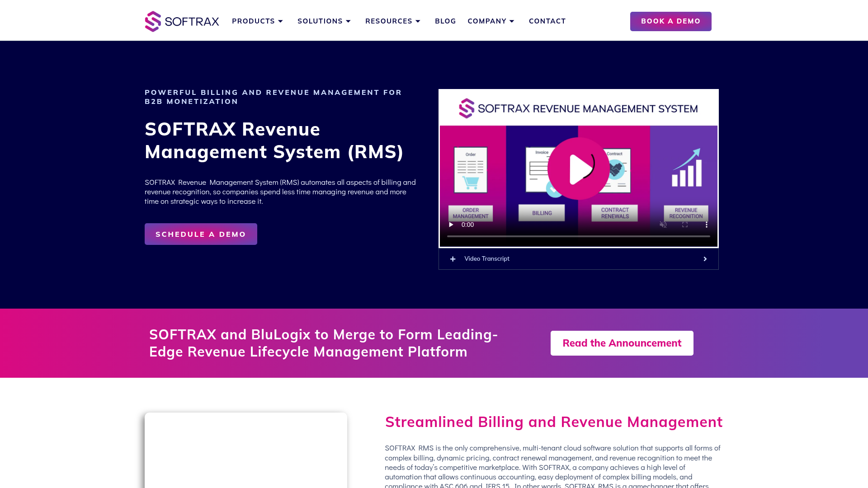
Task: Click the SCHEDULE A DEMO button
Action: (x=201, y=234)
